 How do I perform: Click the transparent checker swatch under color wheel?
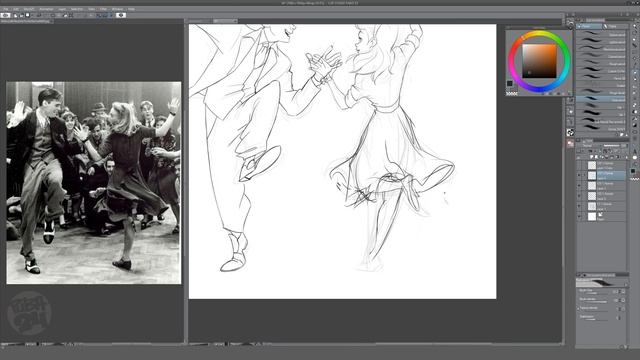512,94
